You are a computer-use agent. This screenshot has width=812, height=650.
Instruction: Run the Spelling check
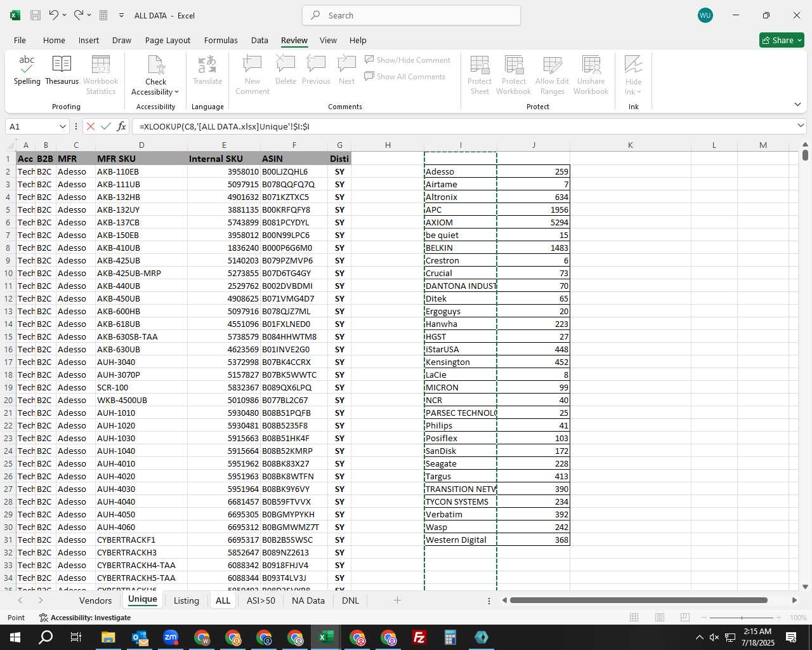pyautogui.click(x=27, y=70)
